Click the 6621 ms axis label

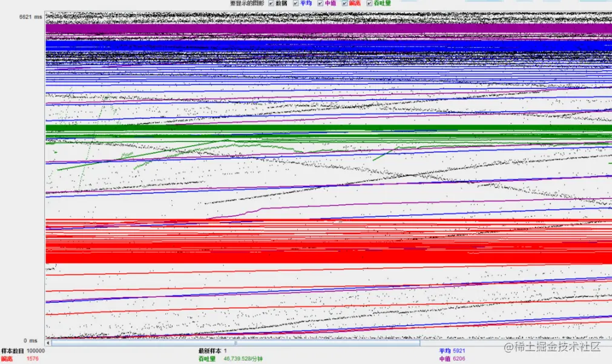30,17
